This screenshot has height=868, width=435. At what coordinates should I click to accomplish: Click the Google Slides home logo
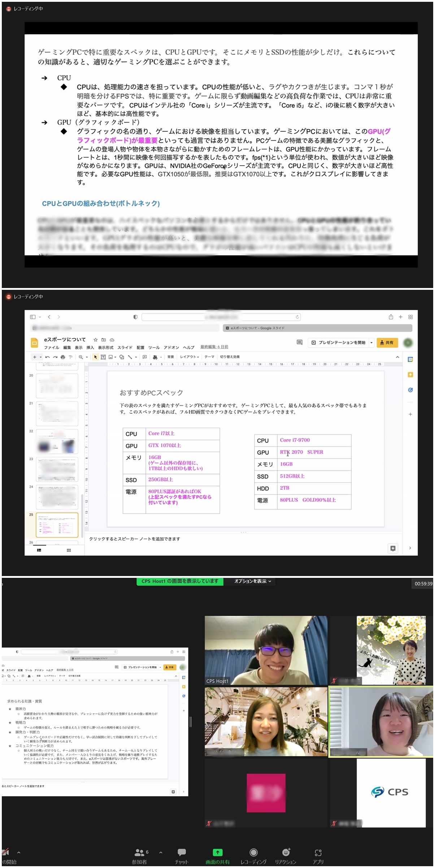(x=34, y=343)
